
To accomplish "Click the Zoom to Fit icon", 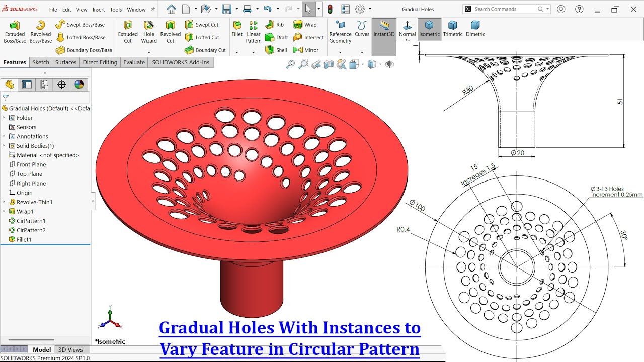I will 290,64.
